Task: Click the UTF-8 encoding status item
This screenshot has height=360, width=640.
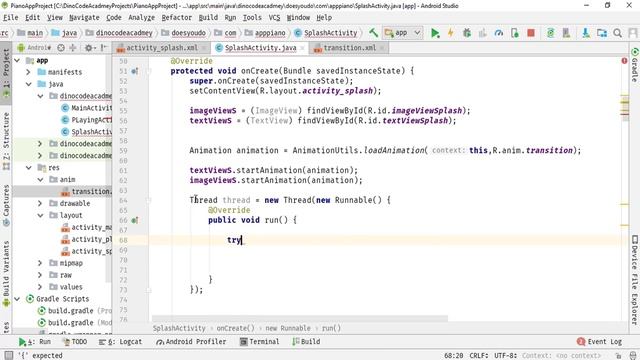Action: coord(505,356)
